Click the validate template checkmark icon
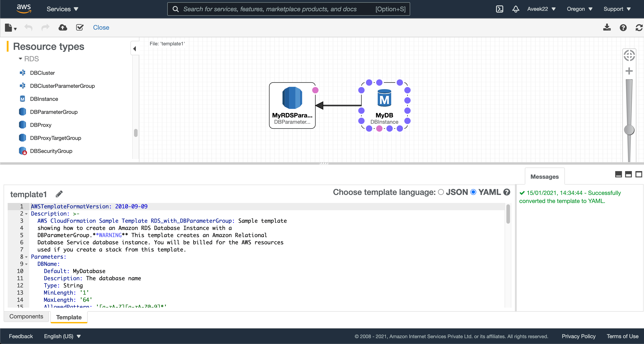This screenshot has width=644, height=344. [80, 27]
